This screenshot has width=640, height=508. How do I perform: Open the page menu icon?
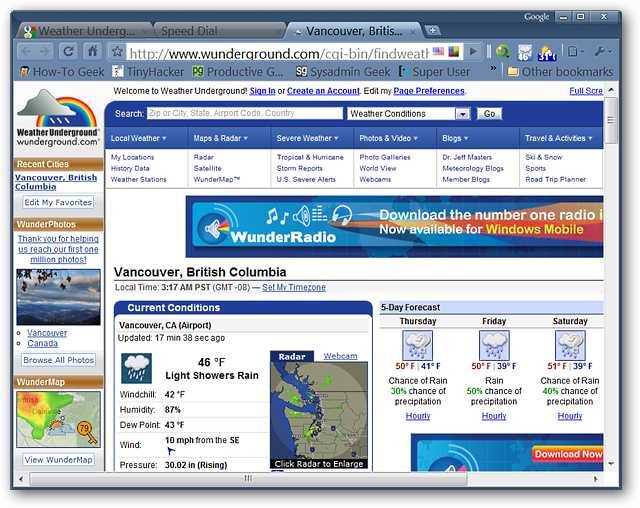(x=576, y=51)
